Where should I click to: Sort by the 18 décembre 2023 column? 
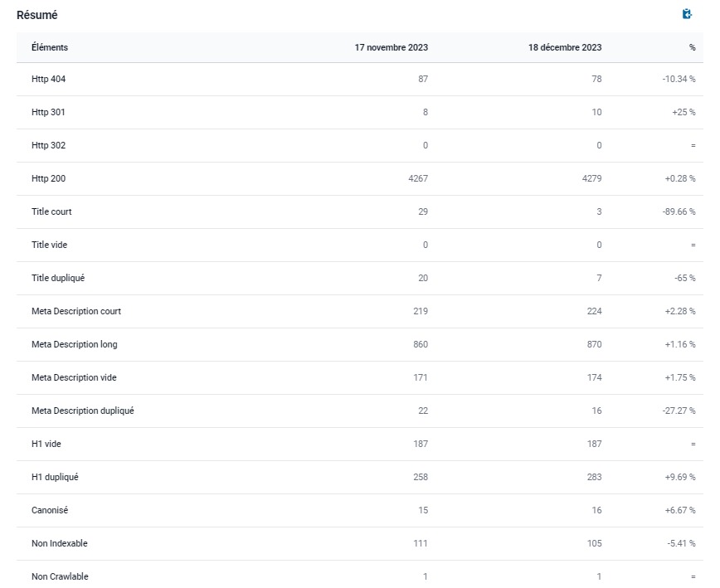564,47
